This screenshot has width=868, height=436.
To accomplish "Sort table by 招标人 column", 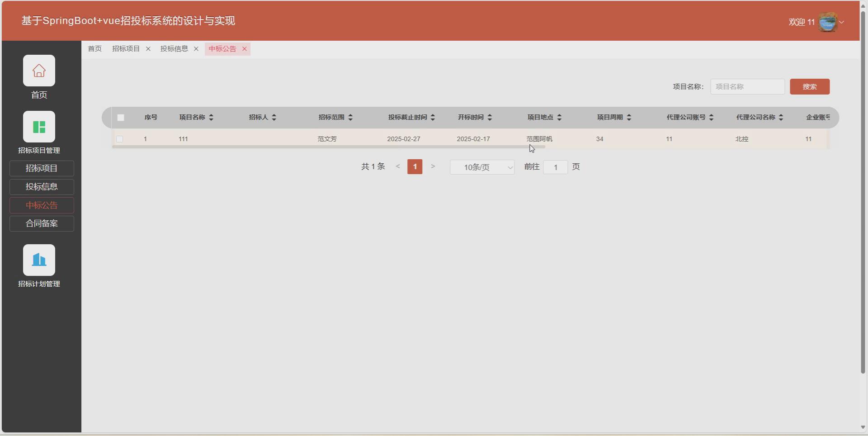I will coord(273,117).
